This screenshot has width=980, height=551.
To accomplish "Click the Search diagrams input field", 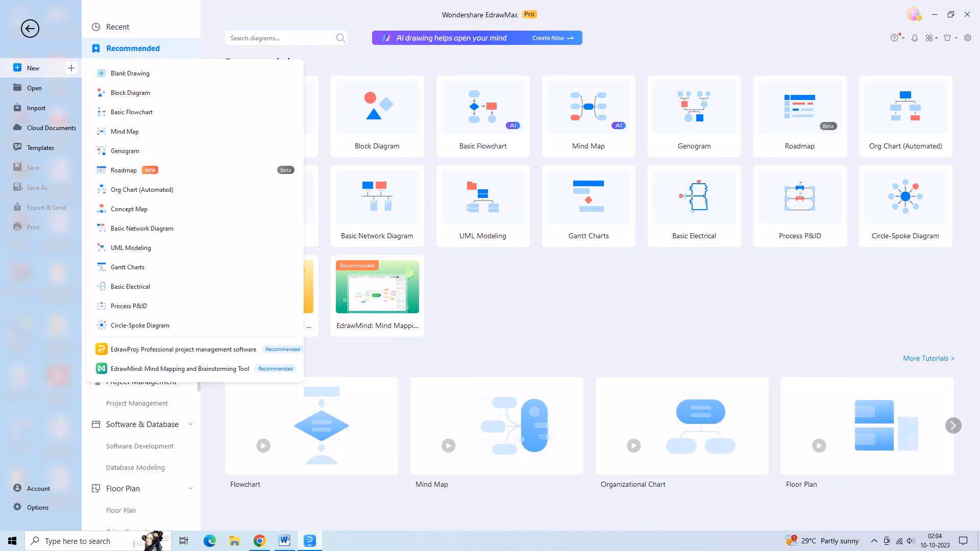I will point(280,38).
